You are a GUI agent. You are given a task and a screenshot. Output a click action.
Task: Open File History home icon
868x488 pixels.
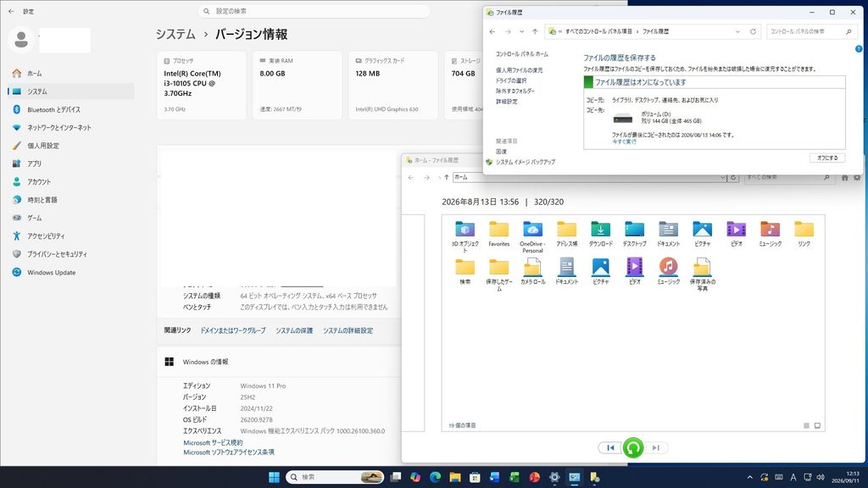tap(845, 178)
